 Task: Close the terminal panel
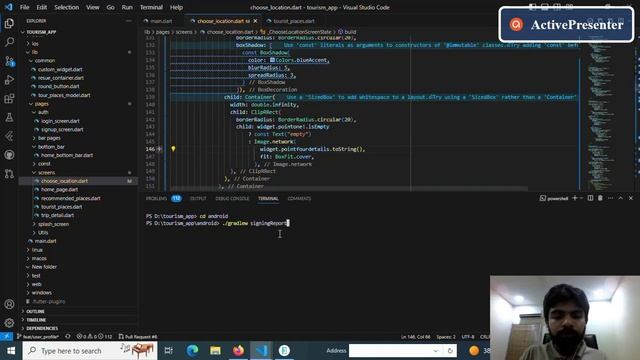(631, 198)
